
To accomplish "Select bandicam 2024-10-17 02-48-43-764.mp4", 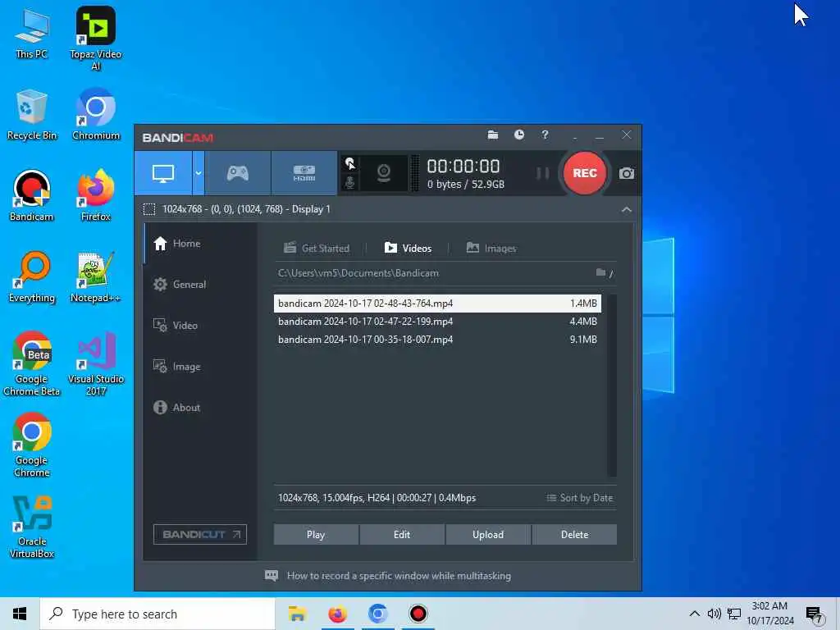I will pyautogui.click(x=437, y=304).
